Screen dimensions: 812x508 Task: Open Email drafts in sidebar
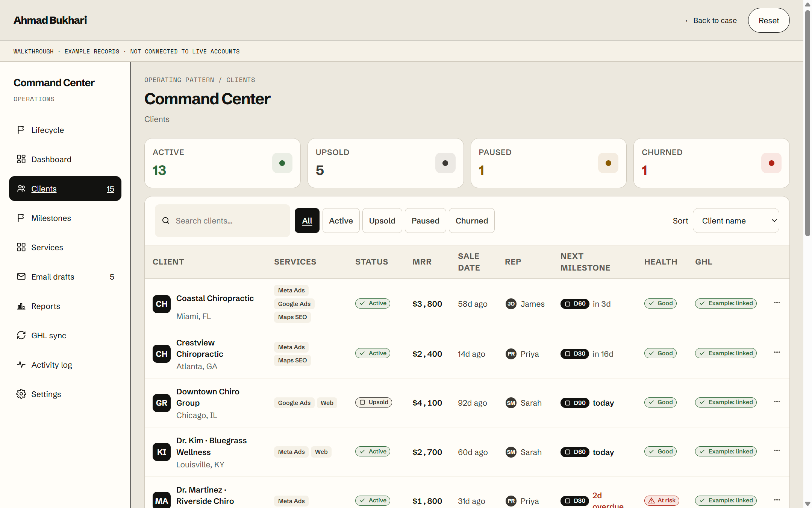(x=65, y=277)
